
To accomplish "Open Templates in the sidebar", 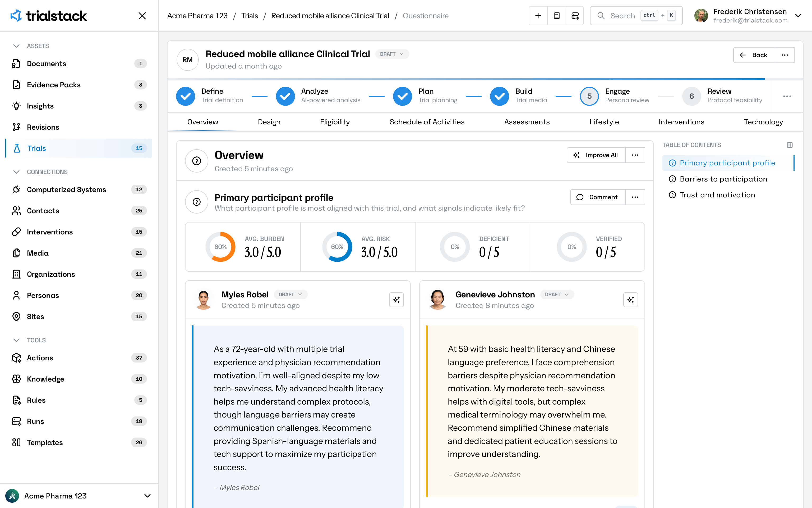I will pyautogui.click(x=79, y=442).
